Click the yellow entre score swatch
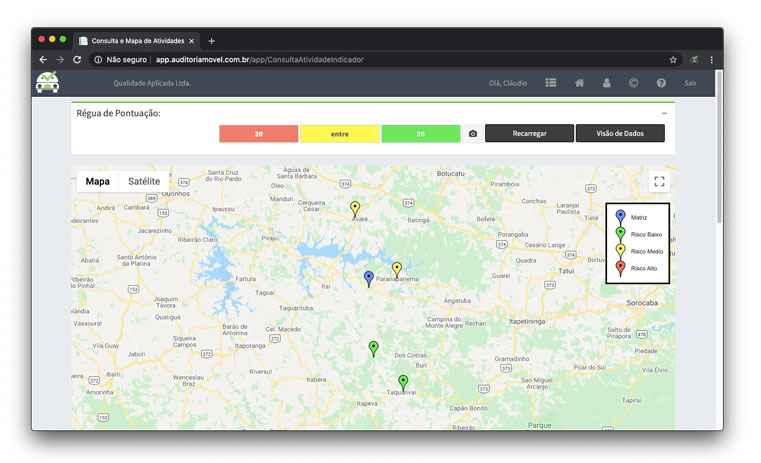The height and width of the screenshot is (463, 761). tap(340, 134)
